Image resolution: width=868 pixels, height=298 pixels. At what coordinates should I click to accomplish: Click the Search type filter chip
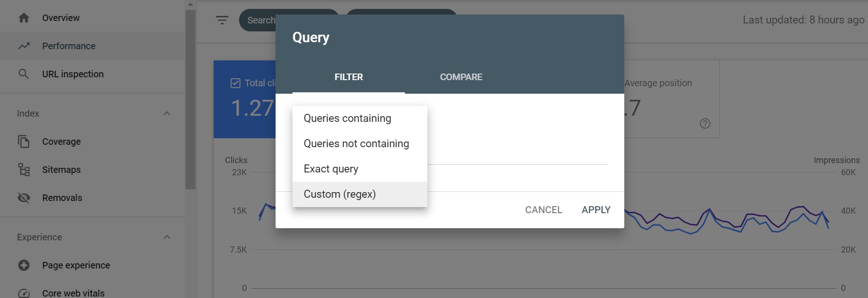[x=258, y=20]
